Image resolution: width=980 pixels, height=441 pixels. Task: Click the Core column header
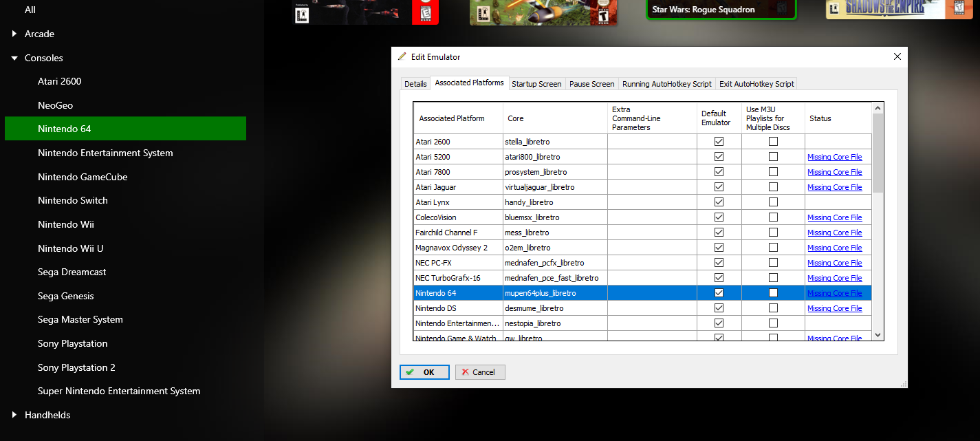(555, 118)
